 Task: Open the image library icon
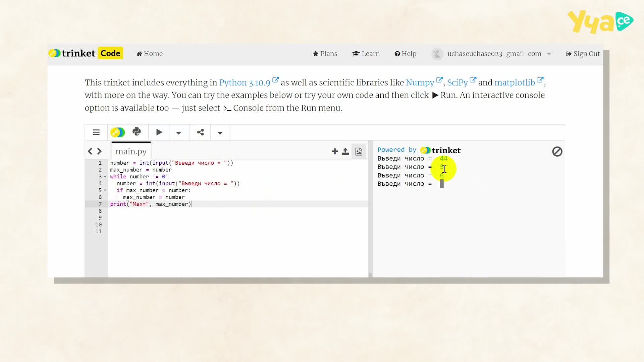(x=359, y=152)
